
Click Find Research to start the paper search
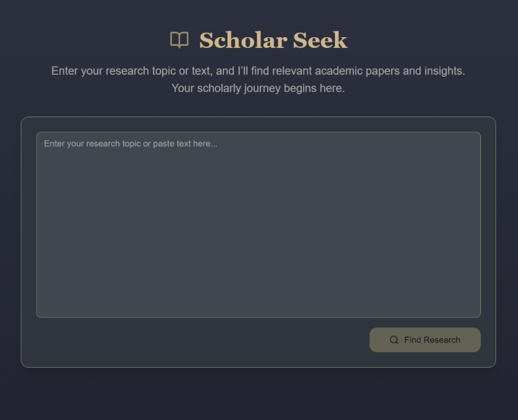tap(425, 340)
